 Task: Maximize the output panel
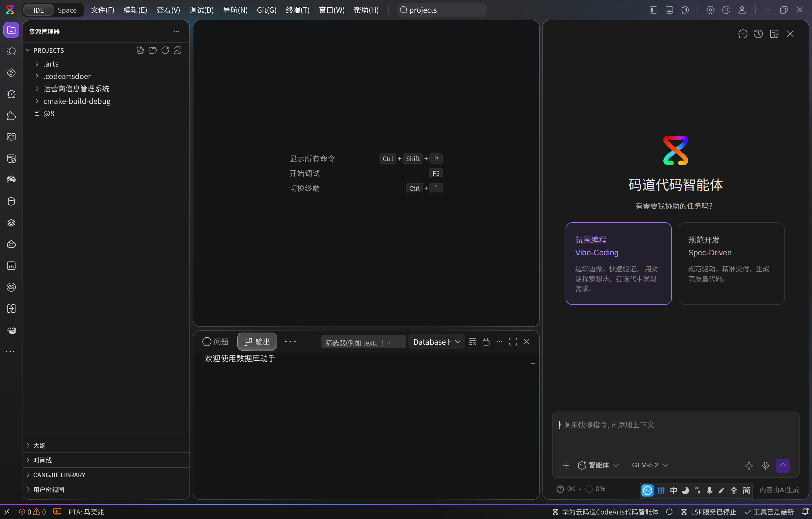click(513, 342)
